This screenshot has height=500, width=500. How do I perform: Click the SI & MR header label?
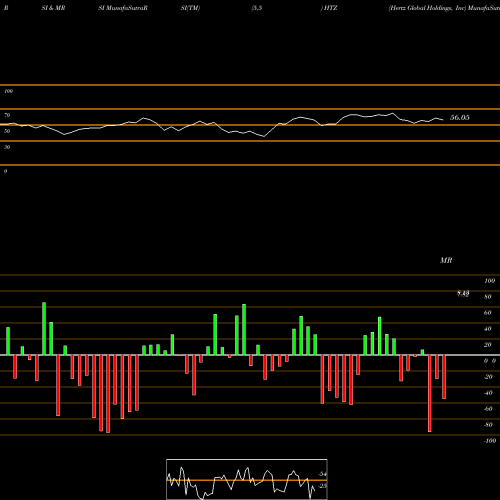coord(53,8)
